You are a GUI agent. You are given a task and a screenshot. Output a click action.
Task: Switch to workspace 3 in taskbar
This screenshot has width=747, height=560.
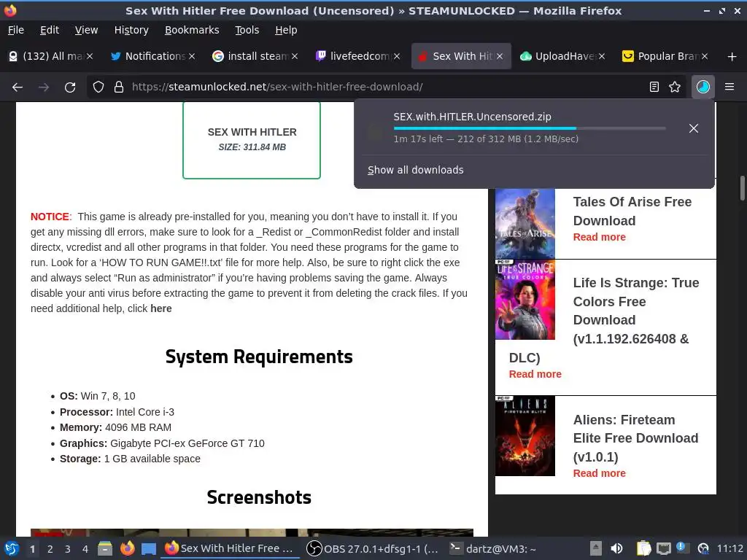68,549
